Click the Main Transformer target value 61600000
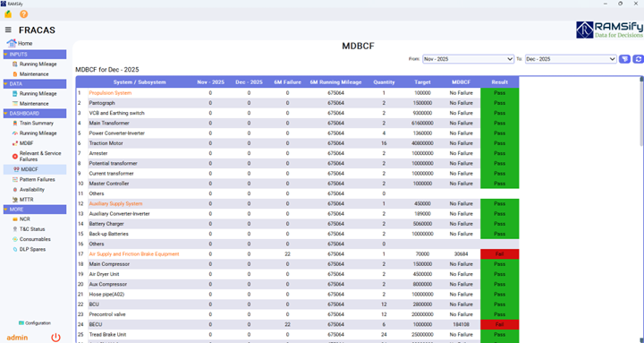This screenshot has height=343, width=644. click(422, 123)
